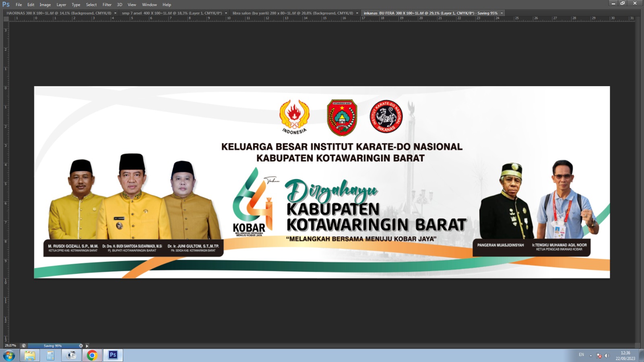Viewport: 644px width, 362px height.
Task: Click the 'KELUARGA BESAR INSTITUT KARATE-DO NASIONAL' heading
Action: click(342, 147)
